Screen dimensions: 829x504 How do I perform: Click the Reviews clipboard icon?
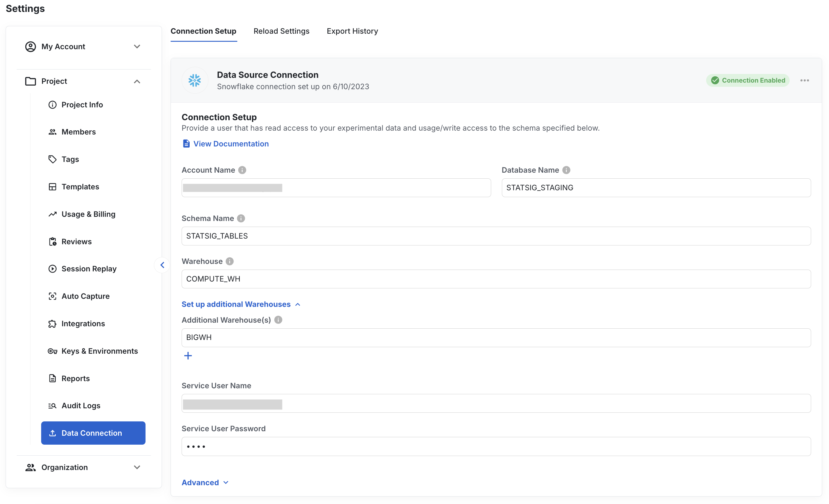pyautogui.click(x=52, y=242)
